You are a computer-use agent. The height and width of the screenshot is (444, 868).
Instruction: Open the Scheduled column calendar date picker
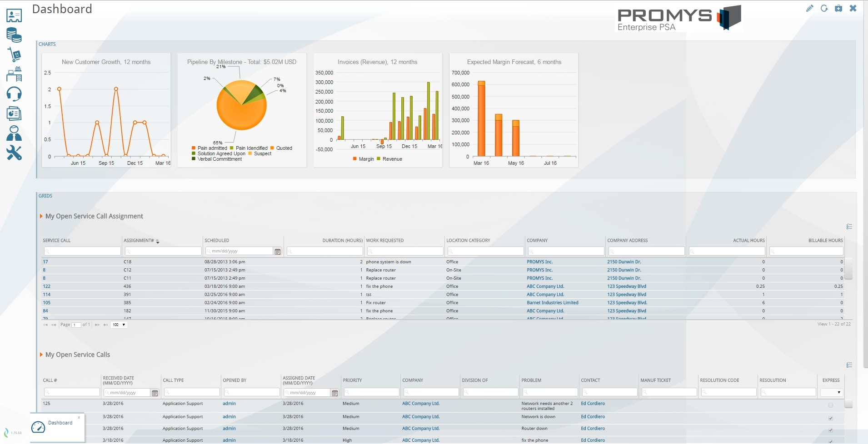point(278,251)
